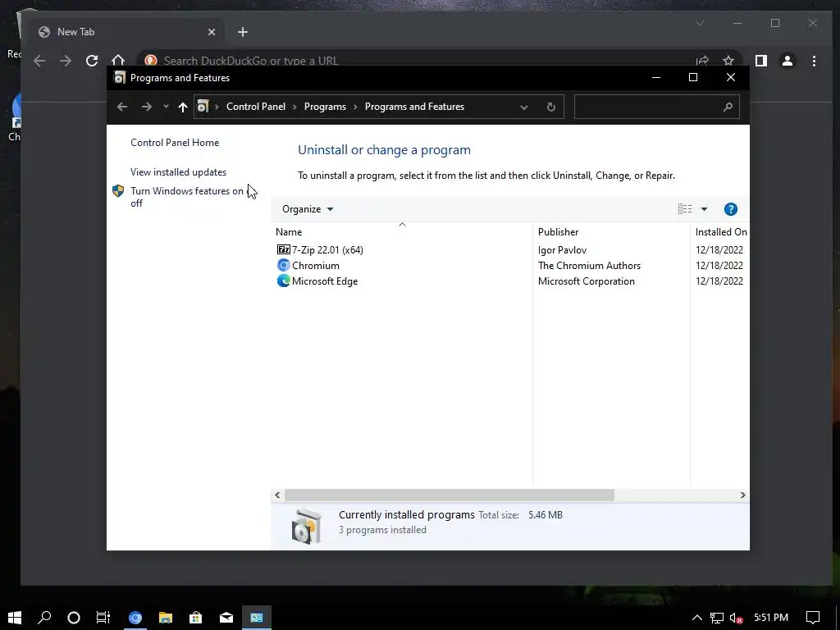Bookmark this tab with the star icon
This screenshot has width=840, height=630.
pyautogui.click(x=728, y=61)
